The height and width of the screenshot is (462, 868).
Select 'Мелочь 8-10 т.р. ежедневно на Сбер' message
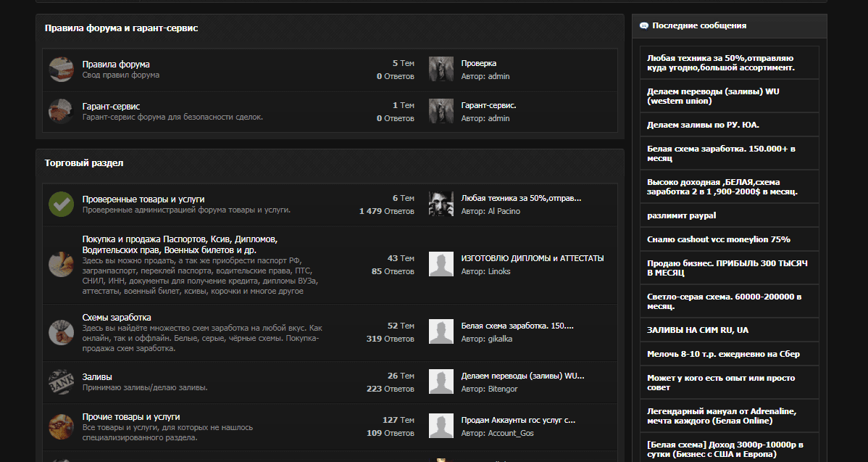click(723, 354)
